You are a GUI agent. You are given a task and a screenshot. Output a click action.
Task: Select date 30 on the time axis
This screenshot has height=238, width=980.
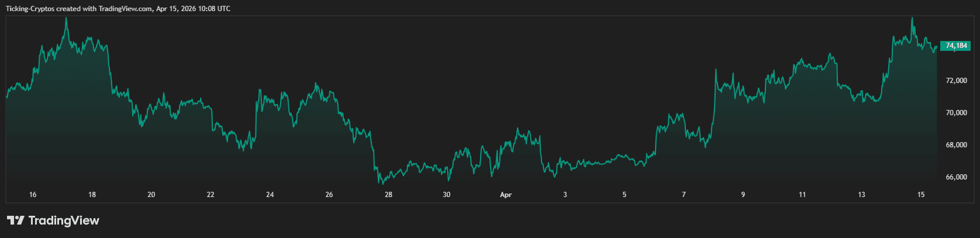447,195
